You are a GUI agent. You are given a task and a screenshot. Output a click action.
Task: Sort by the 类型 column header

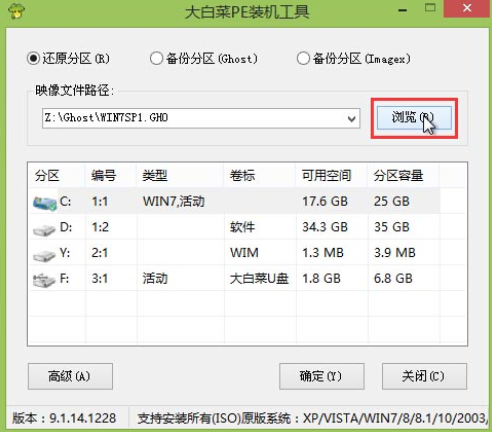click(180, 175)
